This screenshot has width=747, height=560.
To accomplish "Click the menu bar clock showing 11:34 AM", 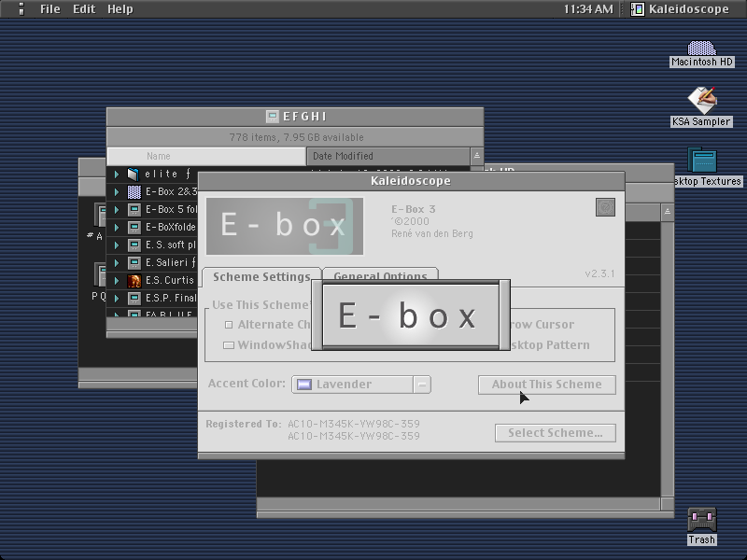I will point(588,8).
